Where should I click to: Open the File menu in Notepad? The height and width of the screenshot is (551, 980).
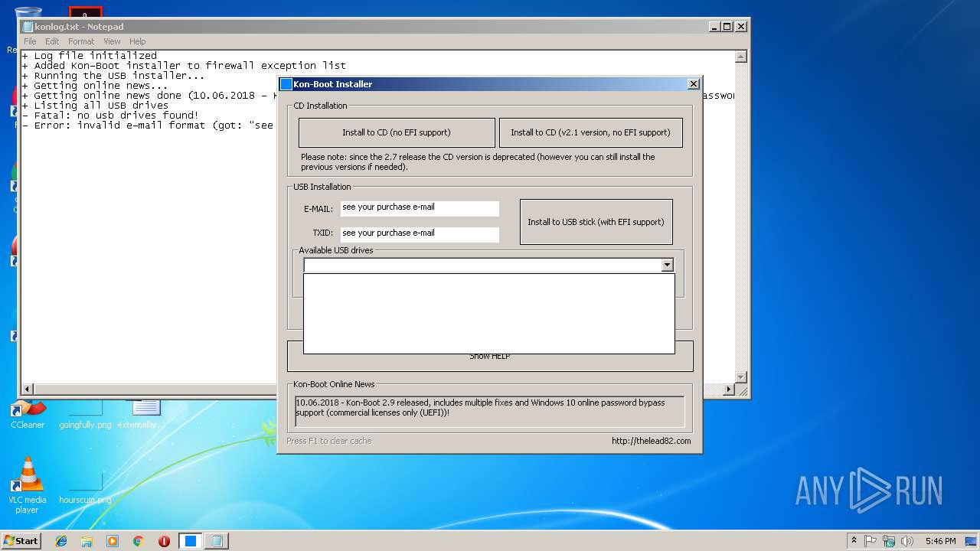(30, 41)
